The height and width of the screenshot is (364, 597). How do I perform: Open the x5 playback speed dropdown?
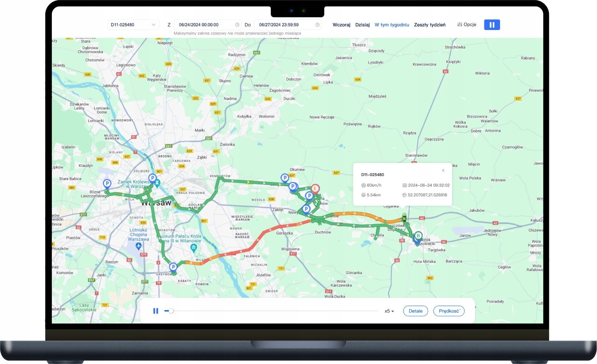pyautogui.click(x=389, y=311)
